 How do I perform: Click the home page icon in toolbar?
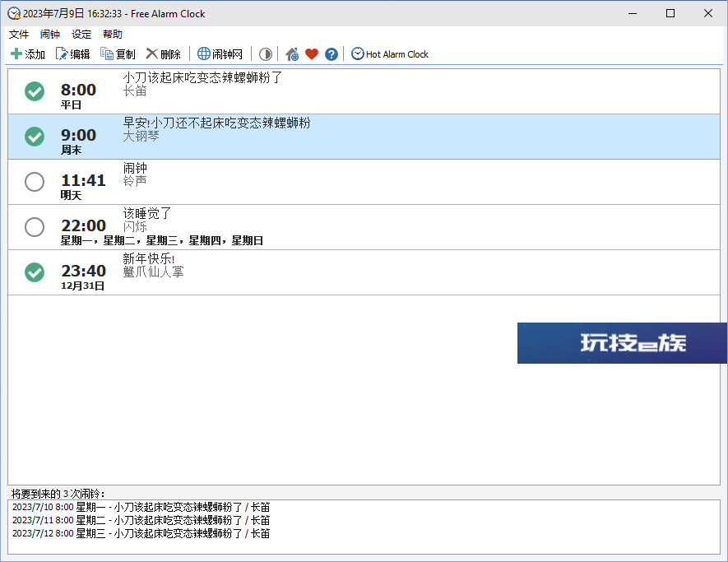[291, 53]
